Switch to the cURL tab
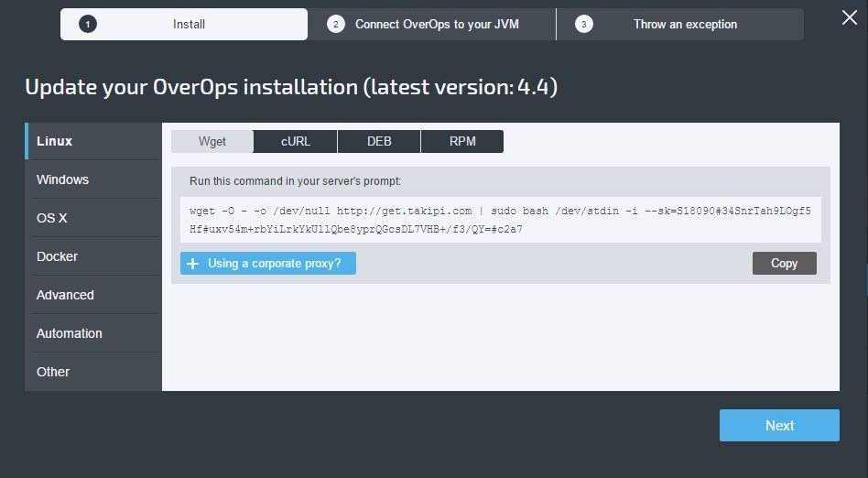Viewport: 868px width, 478px height. (x=296, y=141)
